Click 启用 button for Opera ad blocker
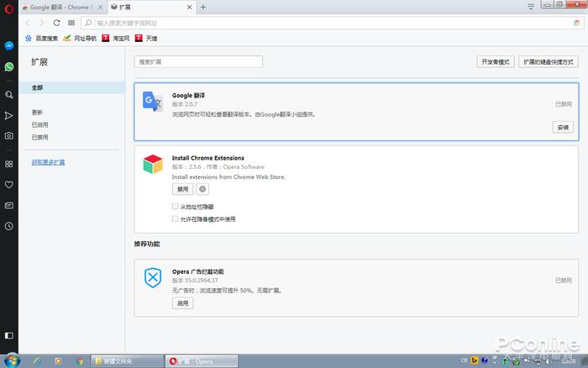The image size is (588, 368). pos(182,303)
